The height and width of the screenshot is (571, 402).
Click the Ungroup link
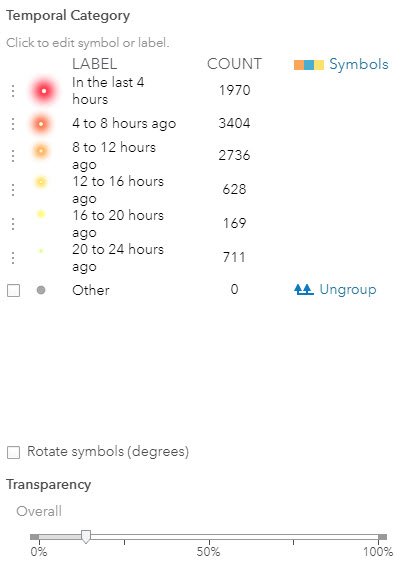348,290
